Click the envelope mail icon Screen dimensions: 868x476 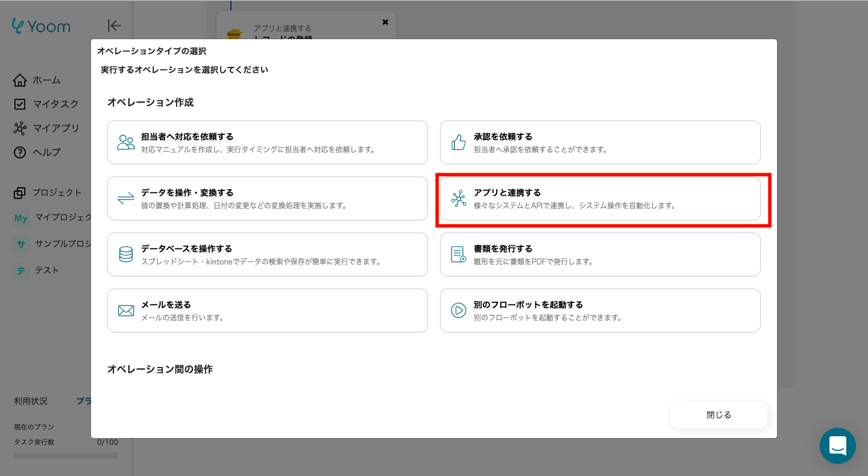pos(126,310)
